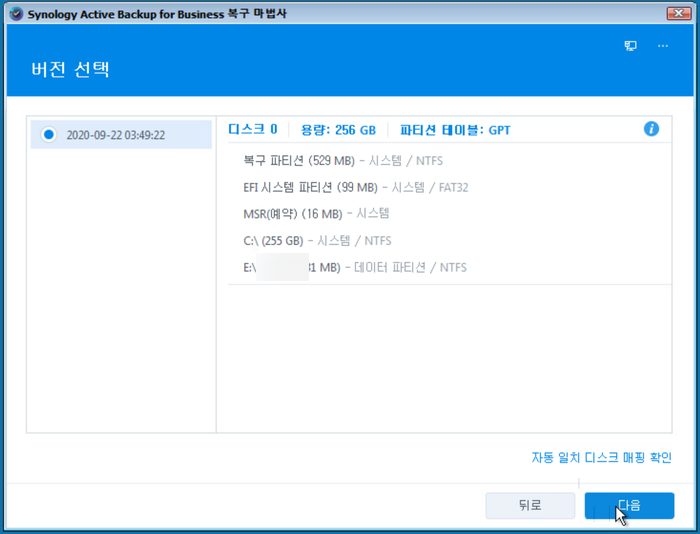
Task: Select the 복구 파티션 (529 MB) row
Action: tap(343, 161)
